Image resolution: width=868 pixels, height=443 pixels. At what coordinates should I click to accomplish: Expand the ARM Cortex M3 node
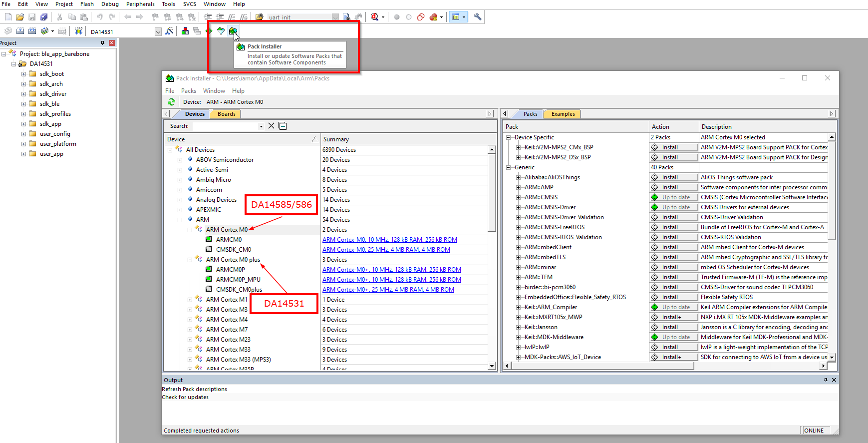click(190, 310)
